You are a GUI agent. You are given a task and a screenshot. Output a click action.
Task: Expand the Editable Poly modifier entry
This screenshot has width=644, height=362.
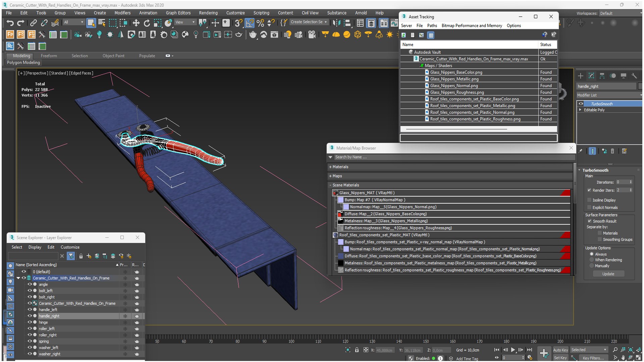(x=580, y=110)
